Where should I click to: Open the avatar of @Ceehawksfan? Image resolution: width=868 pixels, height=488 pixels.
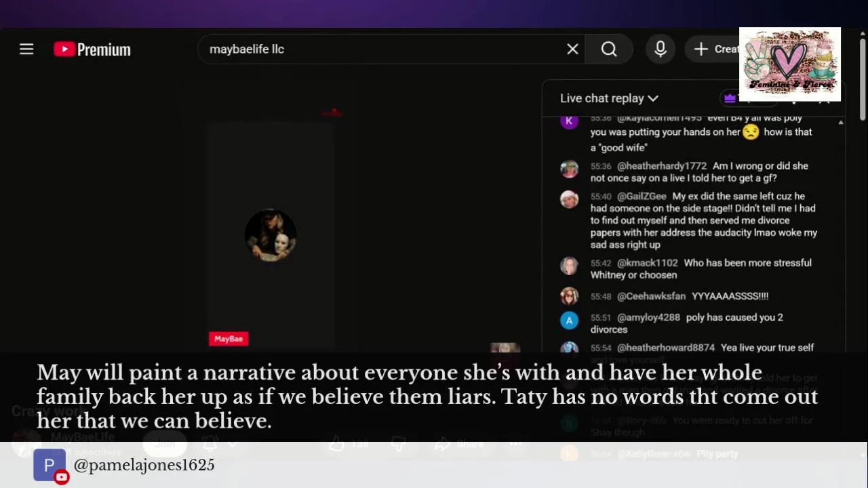[x=569, y=296]
